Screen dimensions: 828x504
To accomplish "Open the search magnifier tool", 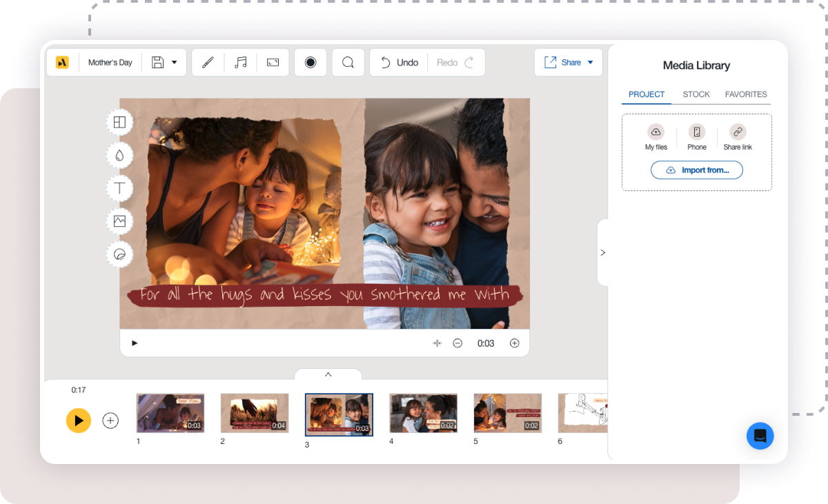I will (348, 62).
